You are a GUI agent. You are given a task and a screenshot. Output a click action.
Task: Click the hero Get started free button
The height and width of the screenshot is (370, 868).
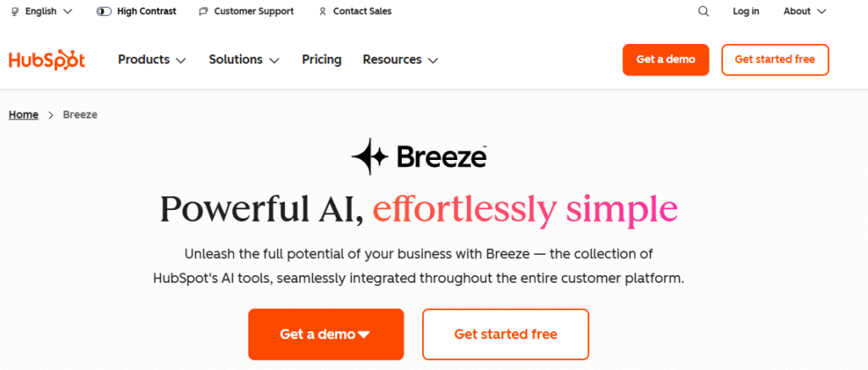(x=505, y=334)
